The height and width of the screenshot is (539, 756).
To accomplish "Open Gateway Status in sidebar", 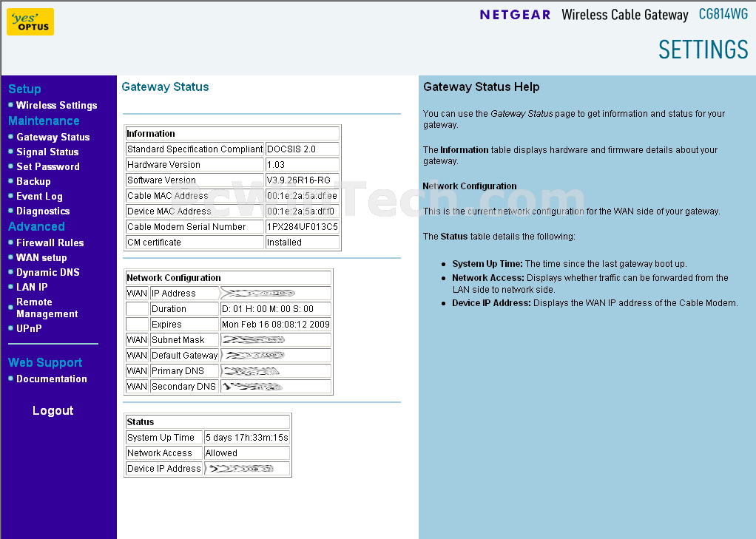I will 53,137.
